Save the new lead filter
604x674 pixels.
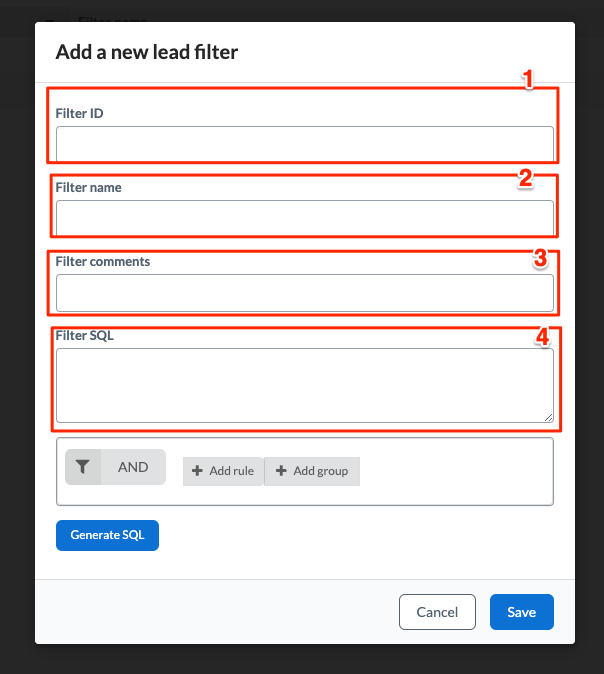521,612
